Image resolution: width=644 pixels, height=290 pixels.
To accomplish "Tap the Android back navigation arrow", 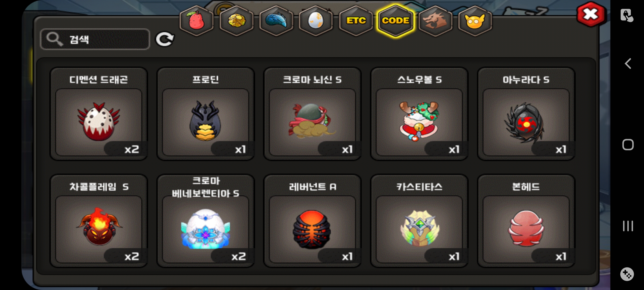I will coord(628,64).
